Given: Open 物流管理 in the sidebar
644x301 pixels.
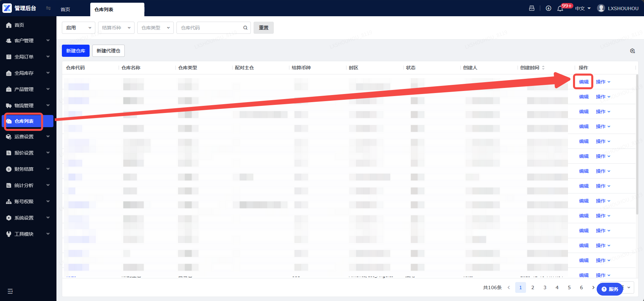Looking at the screenshot, I should pos(28,106).
